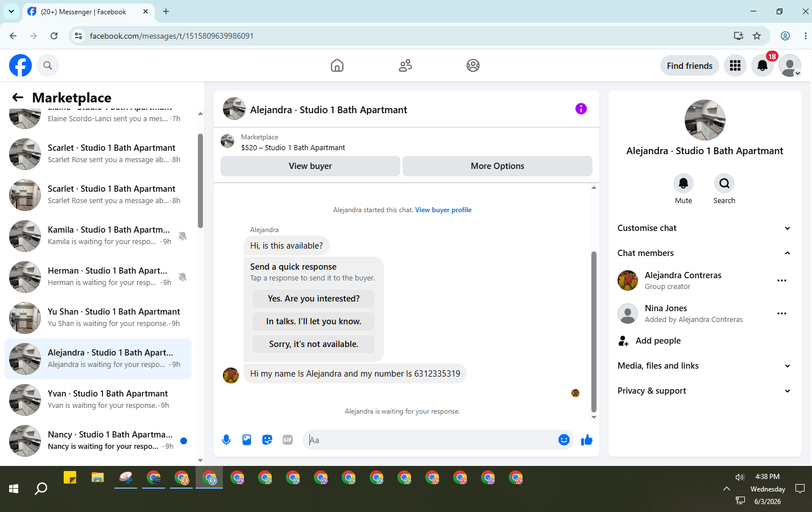Open the Yvan Studio 1 Bath conversation
Screen dimensions: 812x512
click(98, 400)
